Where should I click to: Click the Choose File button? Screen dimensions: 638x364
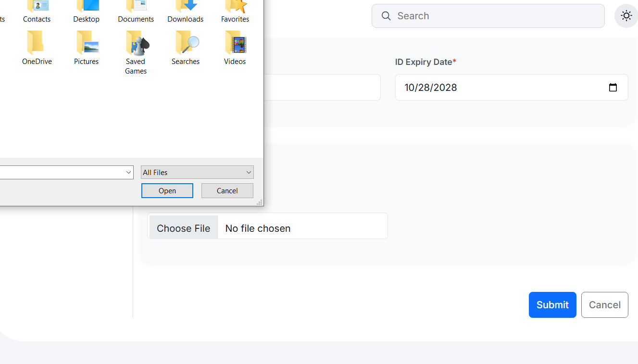183,228
